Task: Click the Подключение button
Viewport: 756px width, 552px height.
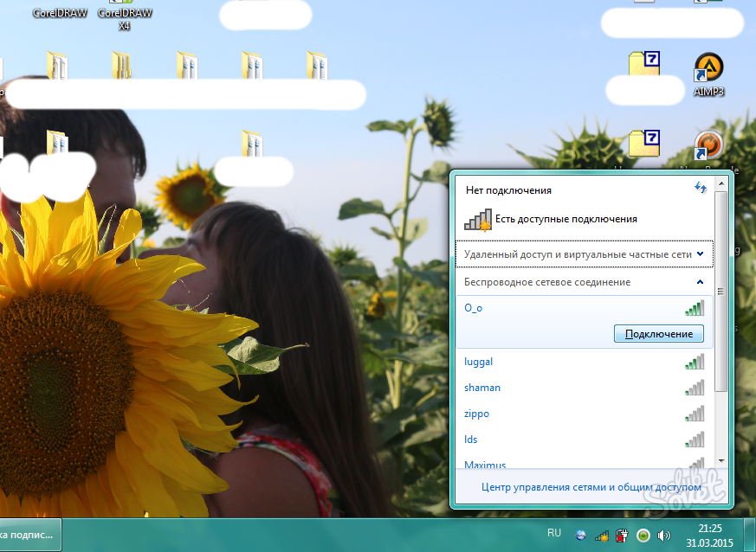Action: (658, 334)
